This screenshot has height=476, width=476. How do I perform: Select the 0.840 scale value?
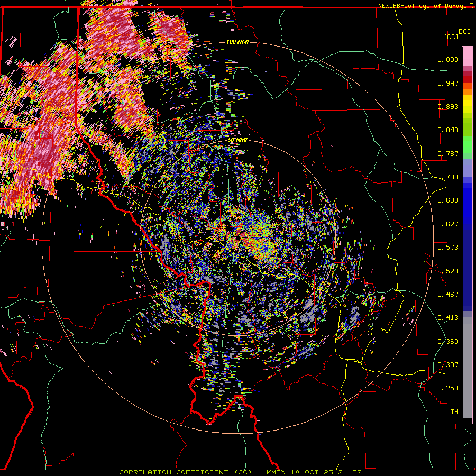[x=448, y=130]
